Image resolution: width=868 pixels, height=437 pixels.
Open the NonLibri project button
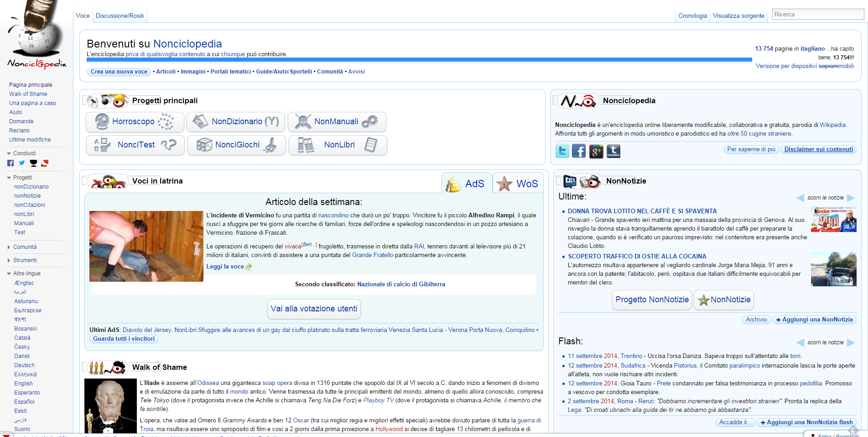click(338, 145)
